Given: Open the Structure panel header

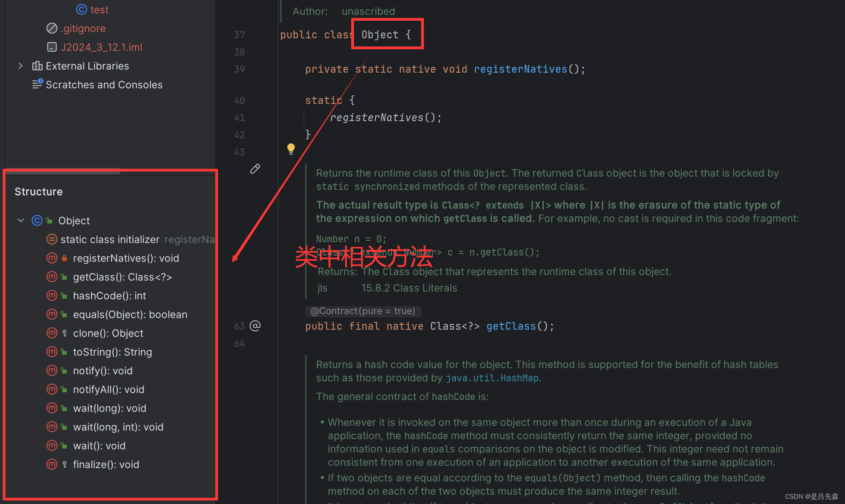Looking at the screenshot, I should (x=39, y=191).
